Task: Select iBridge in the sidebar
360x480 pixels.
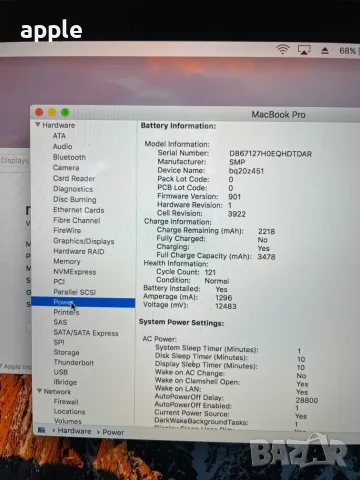Action: (x=65, y=382)
